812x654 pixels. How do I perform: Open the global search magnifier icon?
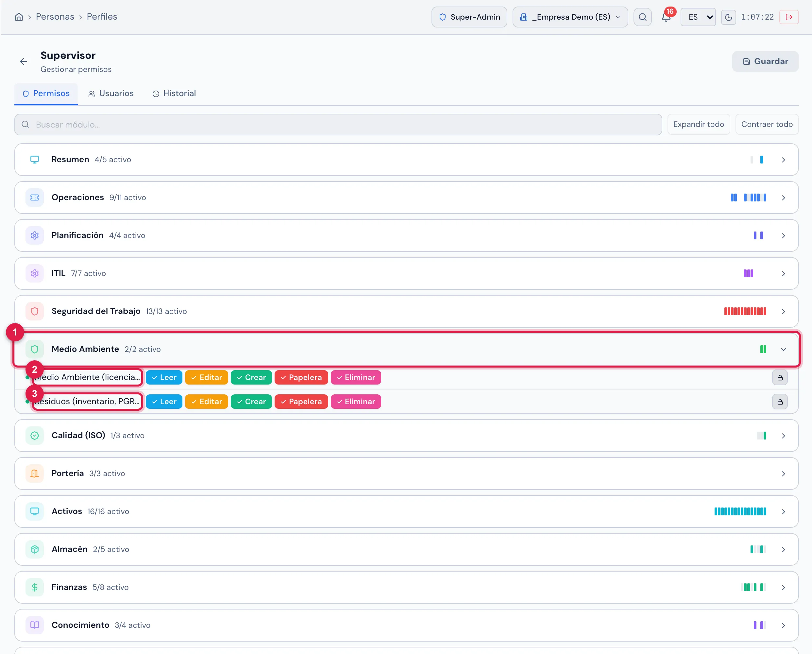click(643, 17)
